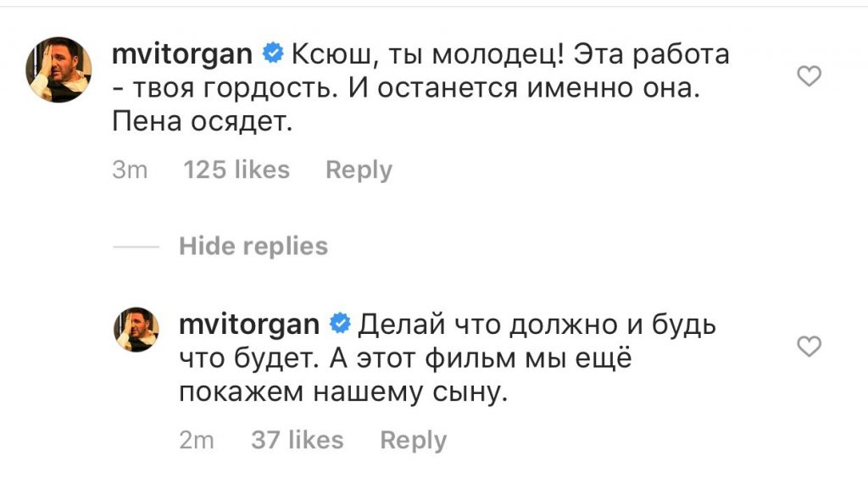The image size is (868, 489).
Task: Select the comment text "Ксюш, ты молодец!"
Action: (x=427, y=55)
